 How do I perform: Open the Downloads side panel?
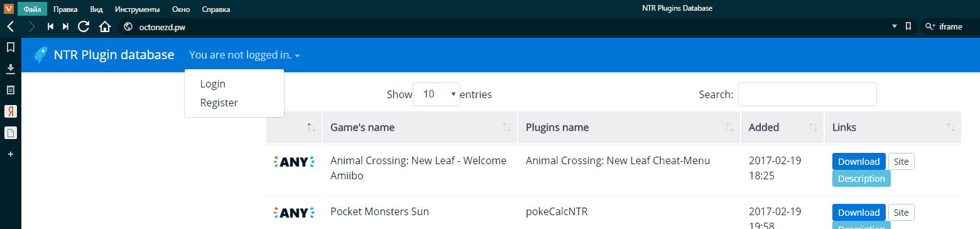click(10, 69)
